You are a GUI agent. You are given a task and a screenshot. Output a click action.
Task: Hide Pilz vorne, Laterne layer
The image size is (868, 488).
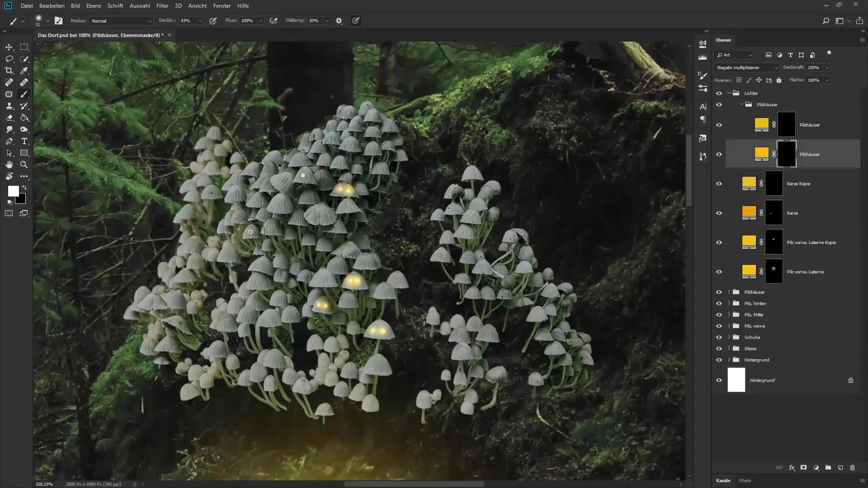(x=719, y=272)
